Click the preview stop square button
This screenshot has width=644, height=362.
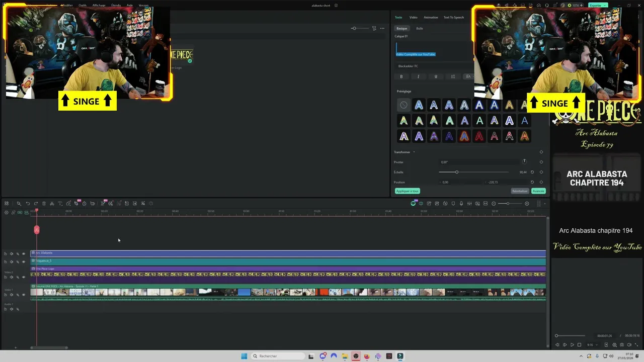(579, 345)
